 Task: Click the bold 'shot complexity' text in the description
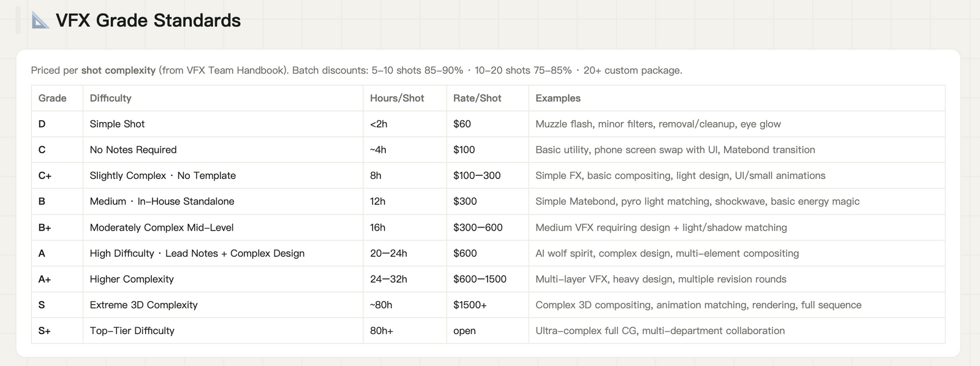pos(118,71)
